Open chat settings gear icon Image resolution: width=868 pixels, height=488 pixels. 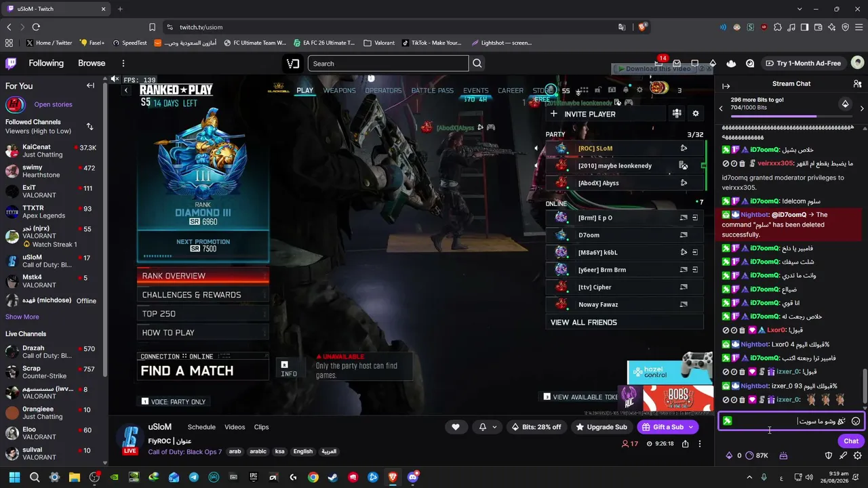click(857, 455)
